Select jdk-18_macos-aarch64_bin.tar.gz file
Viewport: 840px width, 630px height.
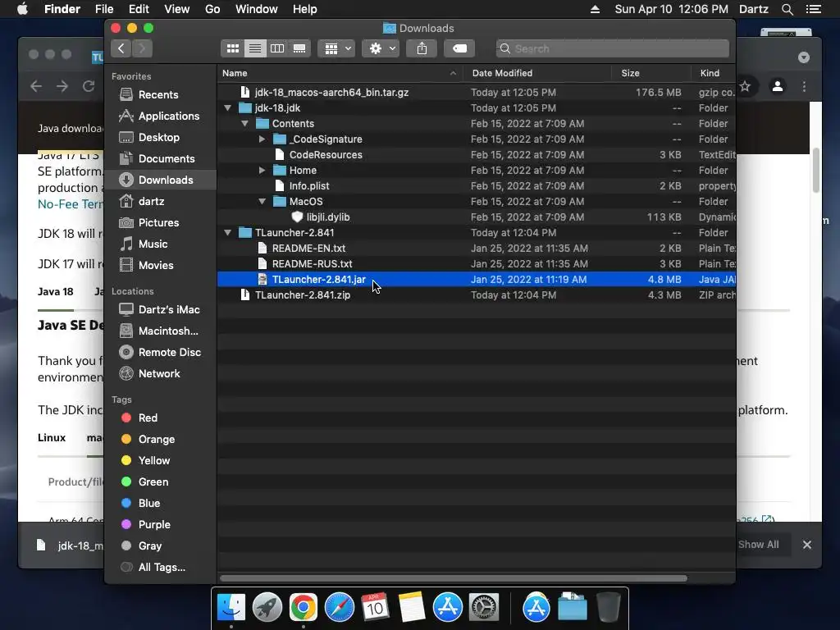477,93
